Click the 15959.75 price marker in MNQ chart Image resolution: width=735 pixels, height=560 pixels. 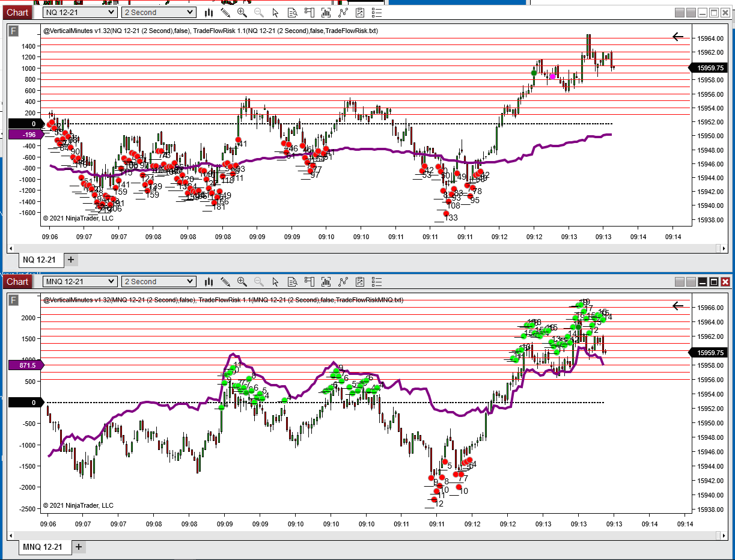coord(709,353)
